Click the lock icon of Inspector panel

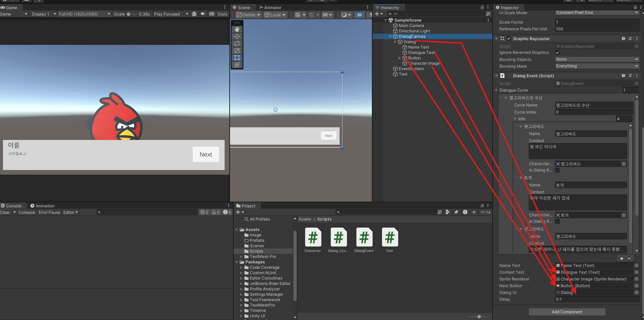click(635, 7)
